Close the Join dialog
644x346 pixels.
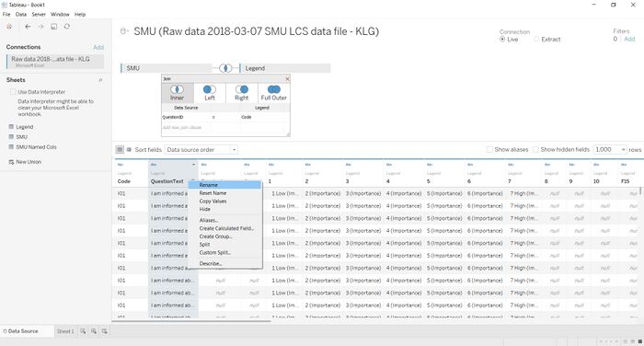click(x=287, y=78)
